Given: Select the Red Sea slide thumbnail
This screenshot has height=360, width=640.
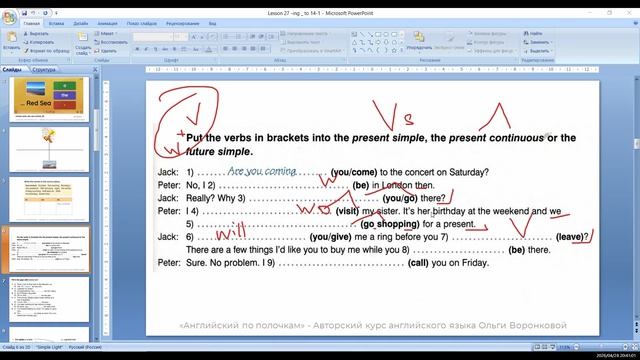Looking at the screenshot, I should pyautogui.click(x=49, y=99).
